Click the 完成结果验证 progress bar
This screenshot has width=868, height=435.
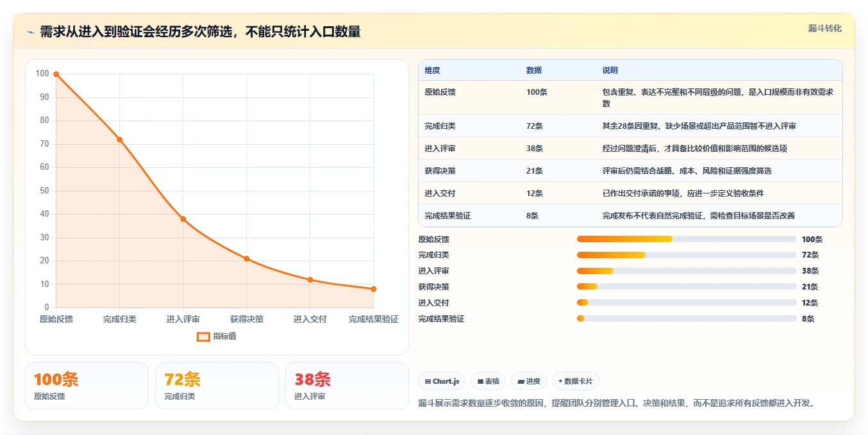click(687, 318)
